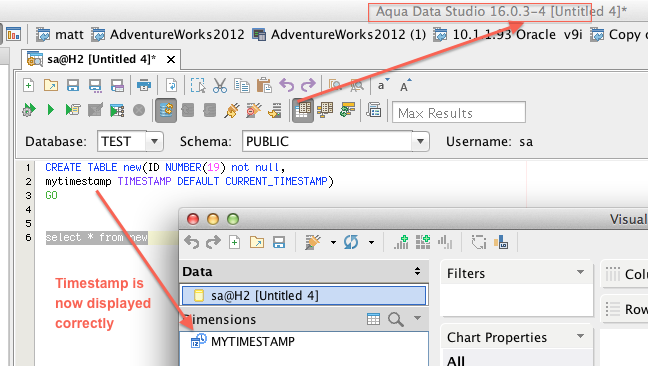Expand the Chart Properties dropdown
Image resolution: width=648 pixels, height=366 pixels.
point(580,336)
